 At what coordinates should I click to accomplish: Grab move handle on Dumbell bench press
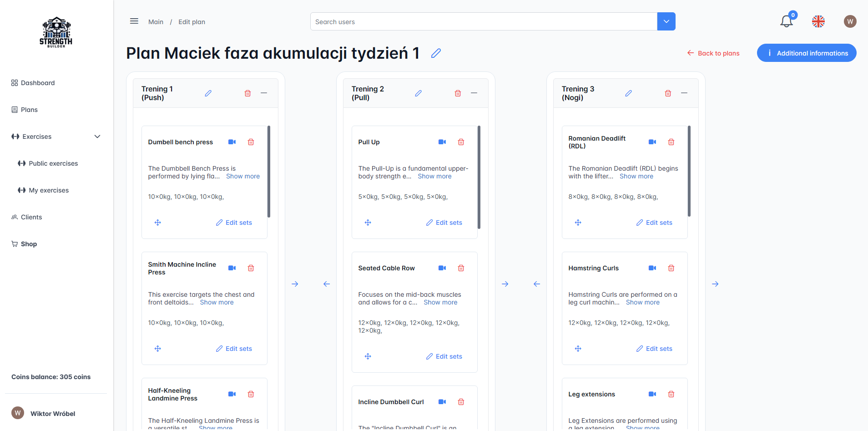pos(158,223)
